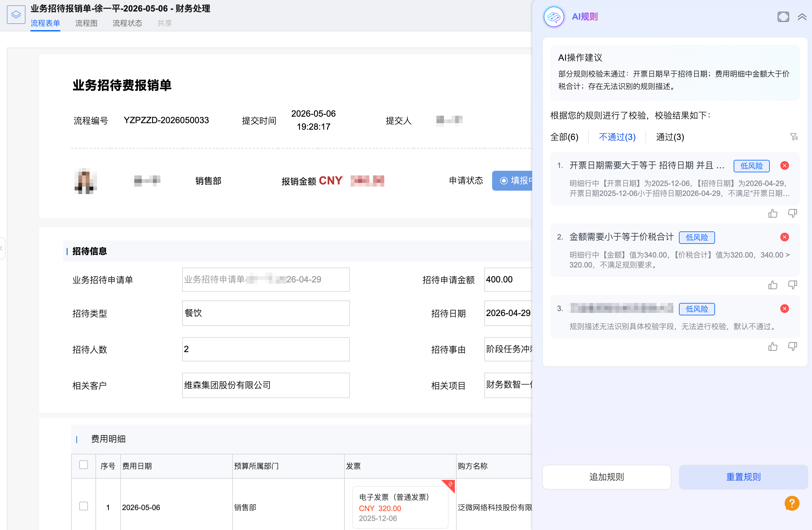Viewport: 812px width, 530px height.
Task: Click the 低风险 tag on rule 1
Action: tap(751, 166)
